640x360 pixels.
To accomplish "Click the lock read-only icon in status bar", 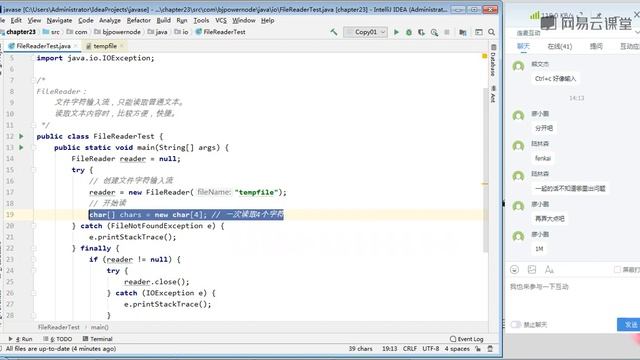I will [x=478, y=349].
